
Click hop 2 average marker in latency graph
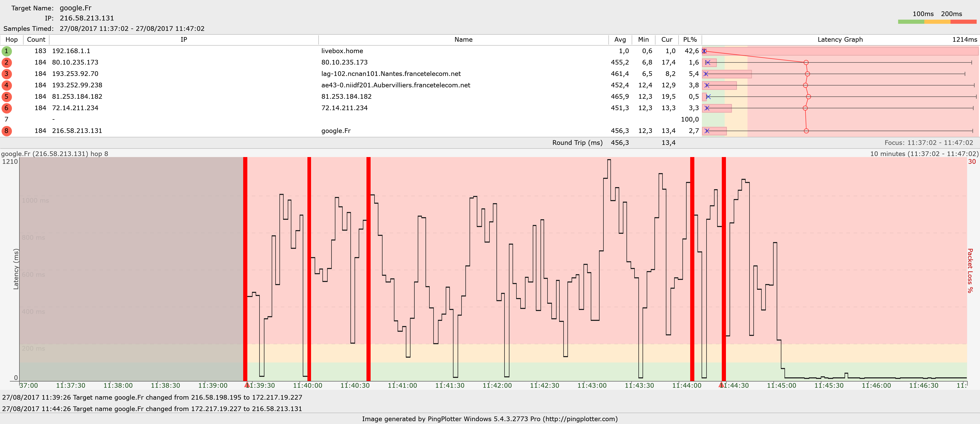tap(806, 62)
